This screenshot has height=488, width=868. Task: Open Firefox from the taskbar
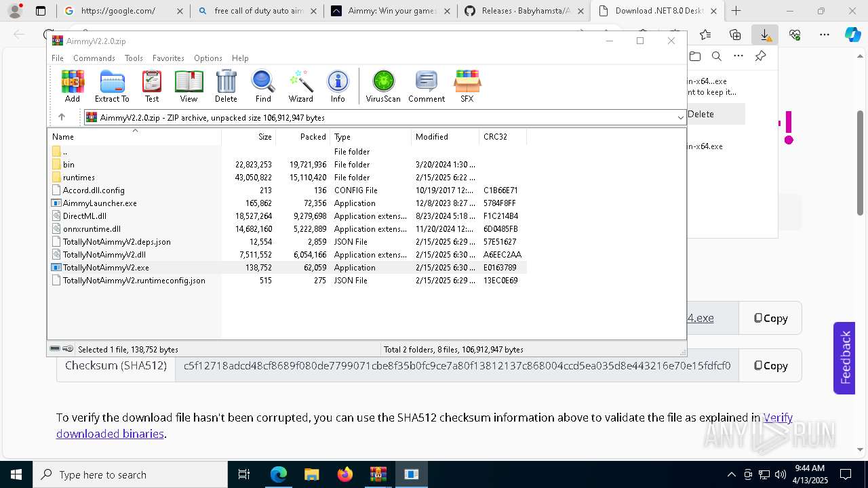344,474
